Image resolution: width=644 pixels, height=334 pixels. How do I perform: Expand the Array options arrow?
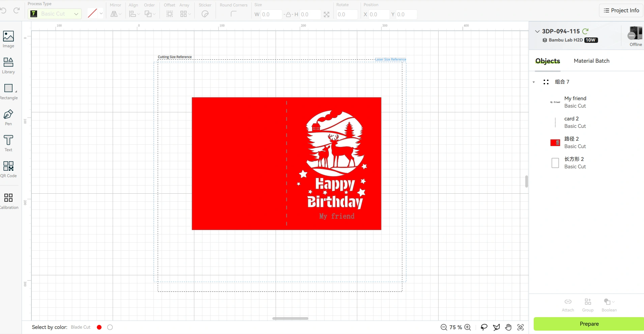[190, 14]
